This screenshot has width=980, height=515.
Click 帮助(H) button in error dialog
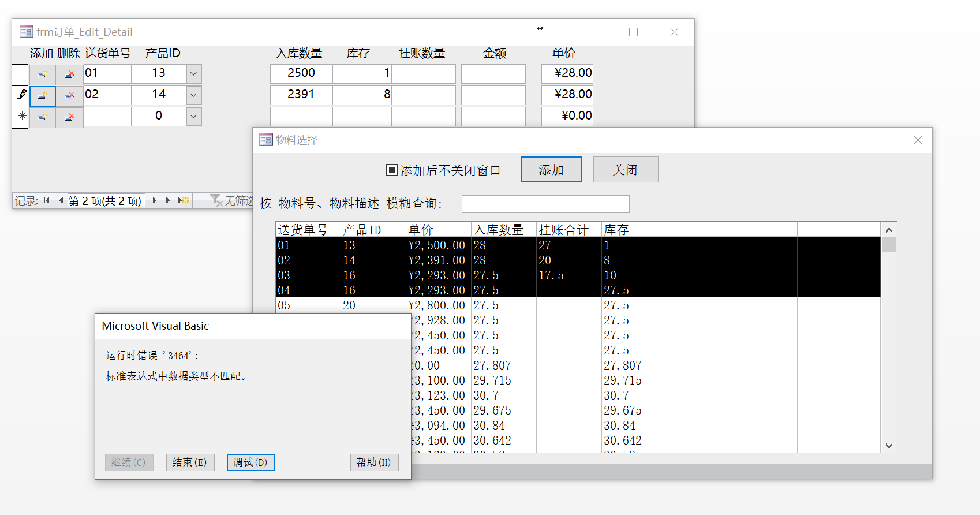[x=374, y=462]
